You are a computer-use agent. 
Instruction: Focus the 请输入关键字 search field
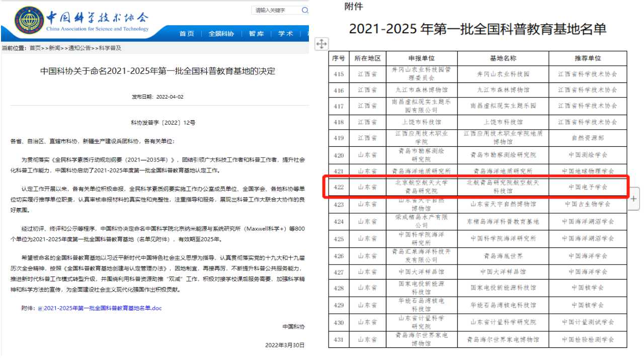[x=276, y=10]
